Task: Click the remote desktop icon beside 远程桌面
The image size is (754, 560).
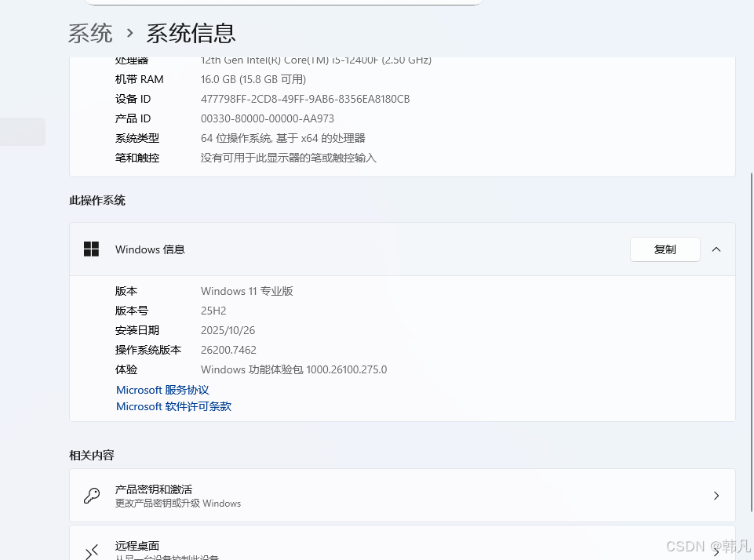Action: tap(91, 552)
